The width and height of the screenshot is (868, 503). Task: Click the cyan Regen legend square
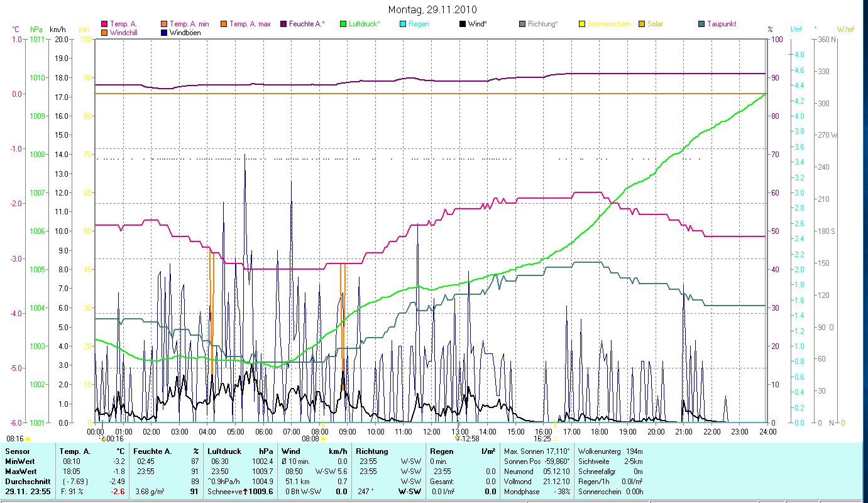click(x=403, y=25)
